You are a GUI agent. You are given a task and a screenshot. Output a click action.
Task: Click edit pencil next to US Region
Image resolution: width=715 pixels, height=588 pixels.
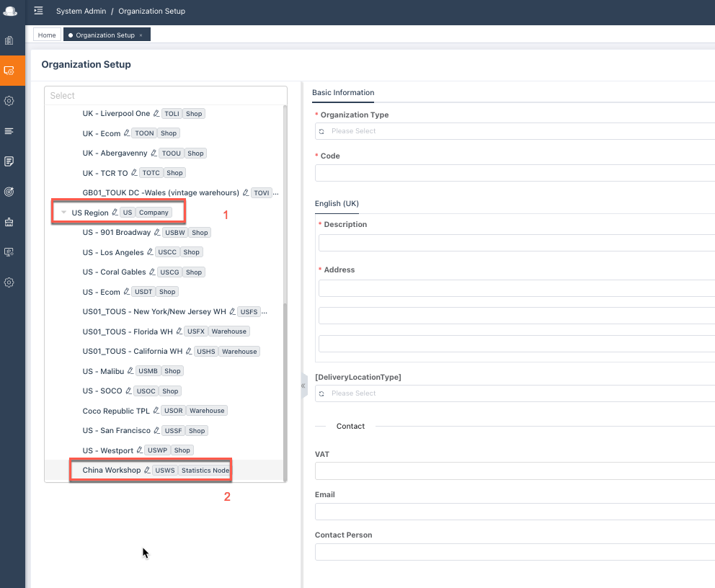tap(115, 213)
